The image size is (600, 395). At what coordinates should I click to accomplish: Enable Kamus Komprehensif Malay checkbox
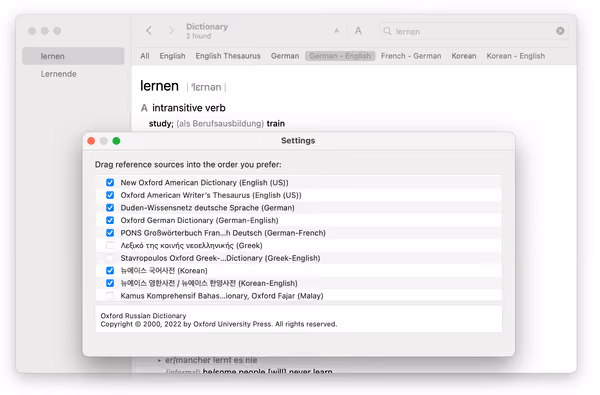pos(110,296)
